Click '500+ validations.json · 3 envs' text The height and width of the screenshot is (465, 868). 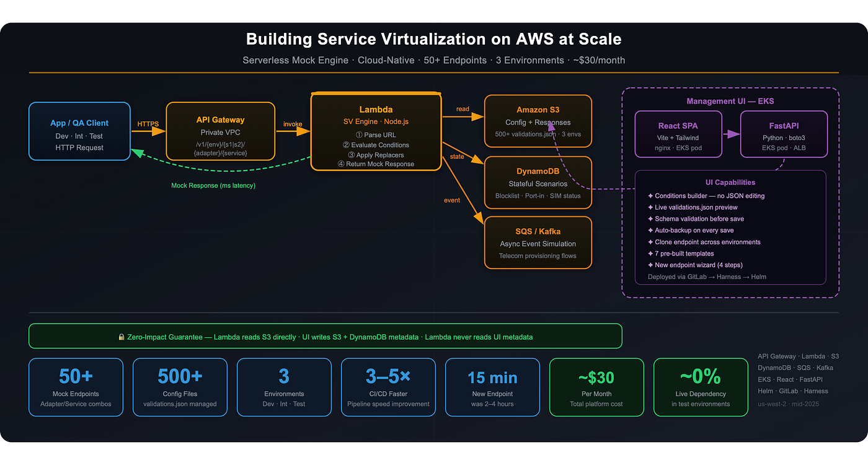538,135
